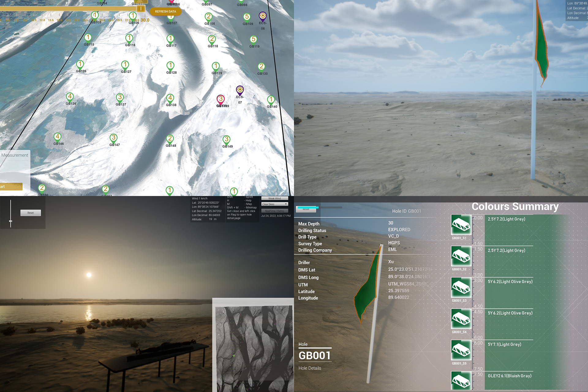Click the GB137 marker numbered 3
This screenshot has width=588, height=392.
[120, 97]
